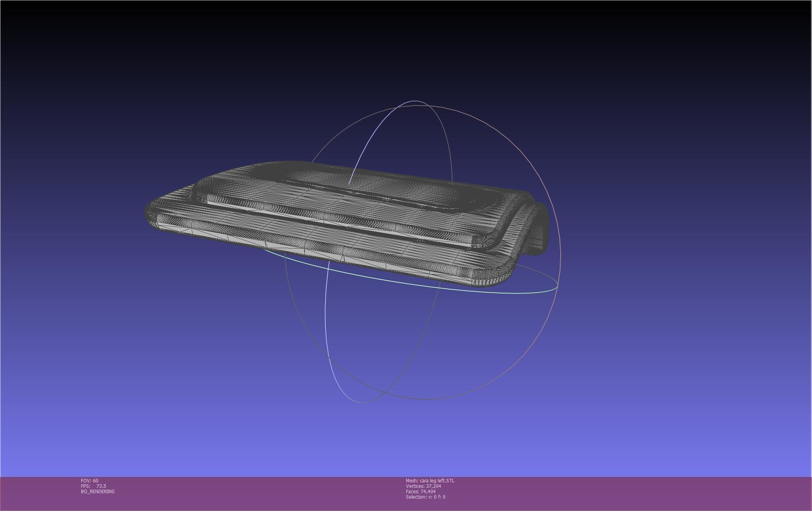The height and width of the screenshot is (511, 812).
Task: Click the BO_RENDERING status text
Action: point(98,491)
